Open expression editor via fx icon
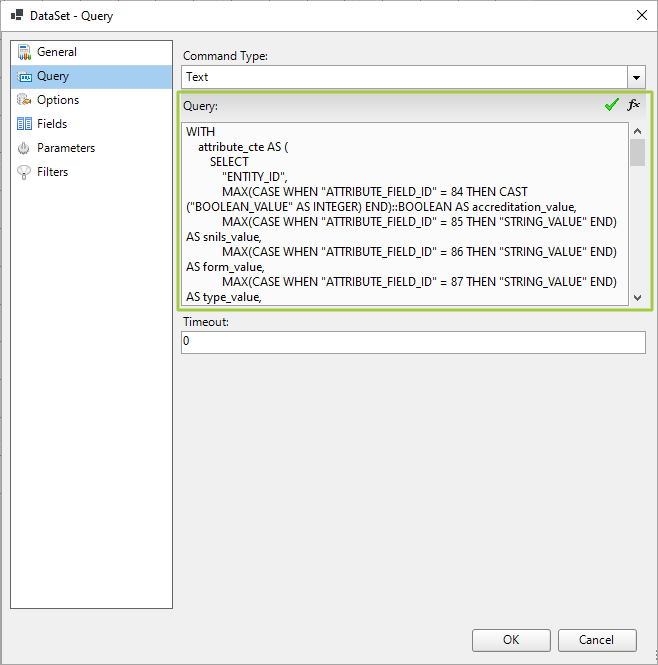658x665 pixels. [x=633, y=105]
